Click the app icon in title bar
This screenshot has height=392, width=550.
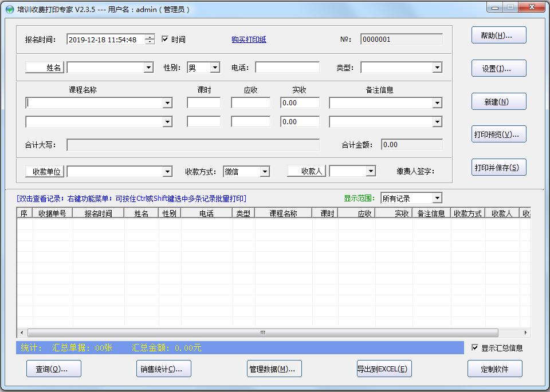coord(9,9)
